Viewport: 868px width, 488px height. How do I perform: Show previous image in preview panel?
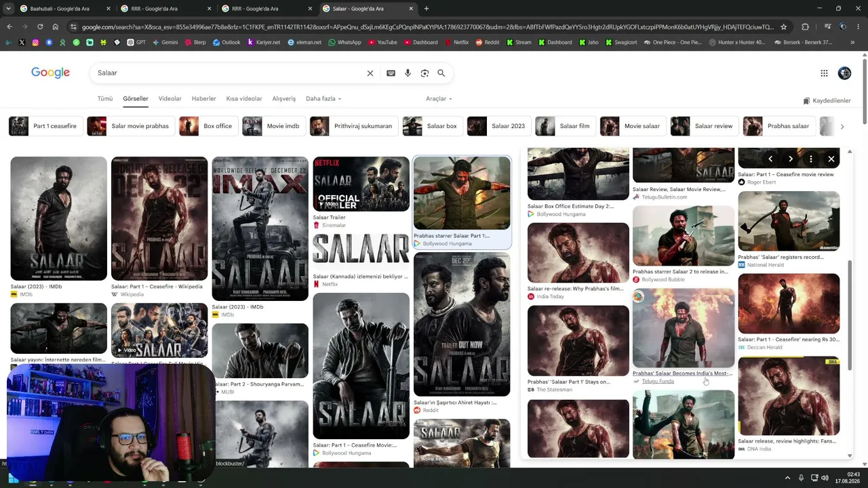point(770,159)
